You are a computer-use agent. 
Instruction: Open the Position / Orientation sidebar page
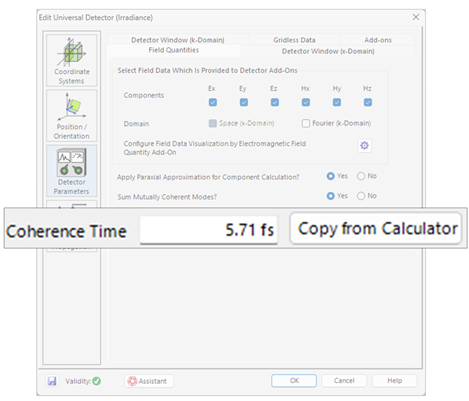(x=72, y=116)
